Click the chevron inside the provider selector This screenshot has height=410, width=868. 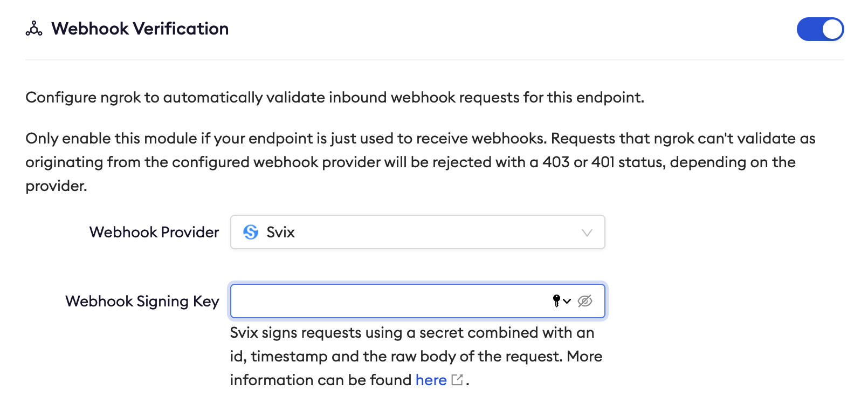pos(587,233)
